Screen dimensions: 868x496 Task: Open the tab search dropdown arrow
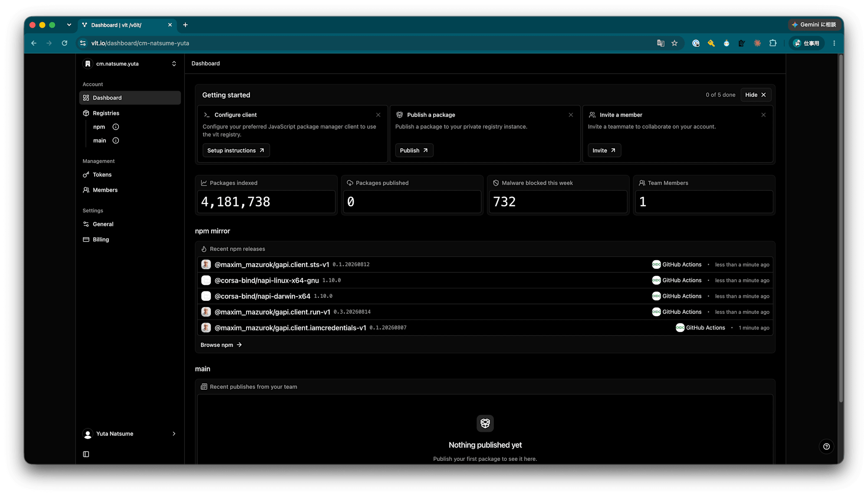(x=69, y=25)
